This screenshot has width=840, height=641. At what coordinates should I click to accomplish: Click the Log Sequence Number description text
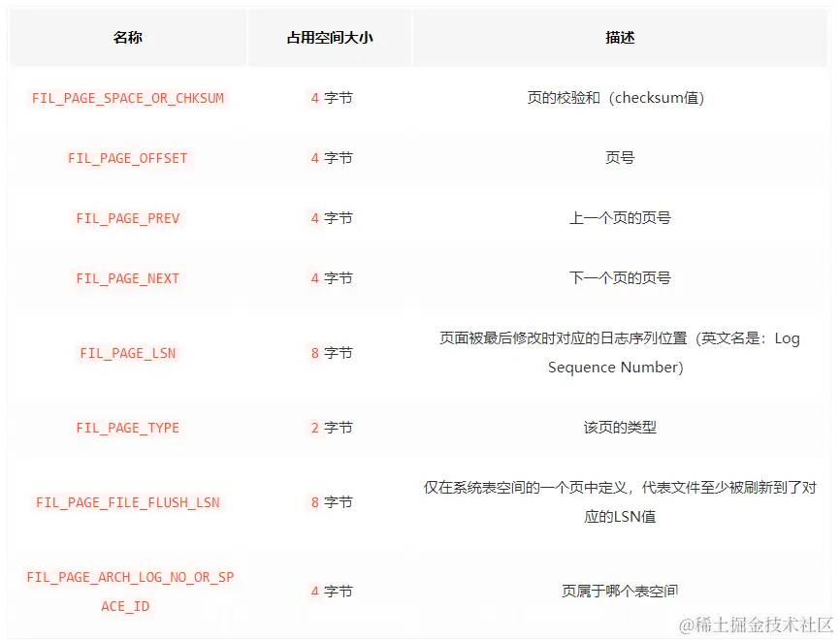coord(619,353)
